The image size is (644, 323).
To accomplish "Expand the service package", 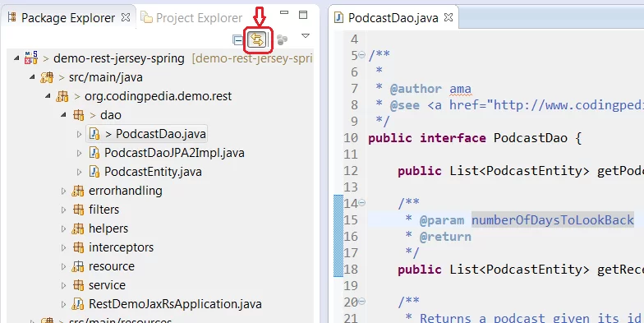I will [x=64, y=285].
